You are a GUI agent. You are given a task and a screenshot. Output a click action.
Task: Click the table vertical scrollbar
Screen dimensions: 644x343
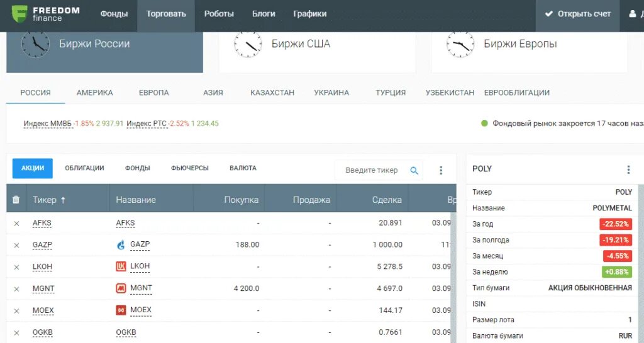click(453, 278)
